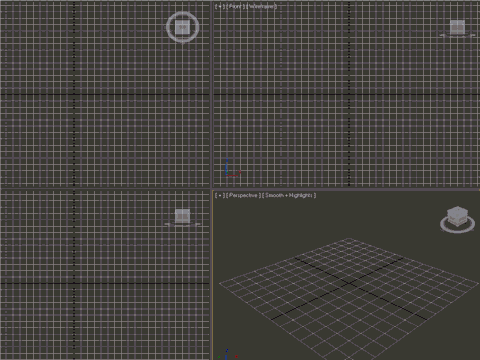Click right rotate arrow of Front viewport ViewCube

[472, 35]
